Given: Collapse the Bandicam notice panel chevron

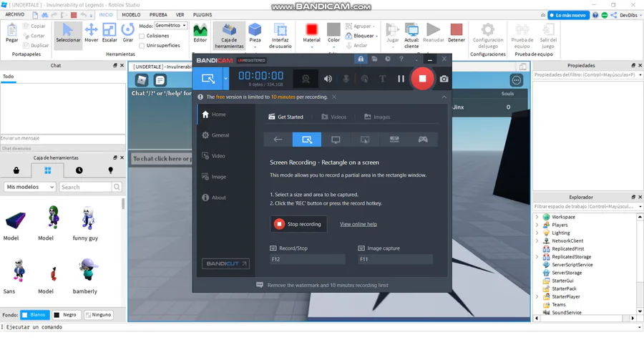Looking at the screenshot, I should tap(444, 97).
